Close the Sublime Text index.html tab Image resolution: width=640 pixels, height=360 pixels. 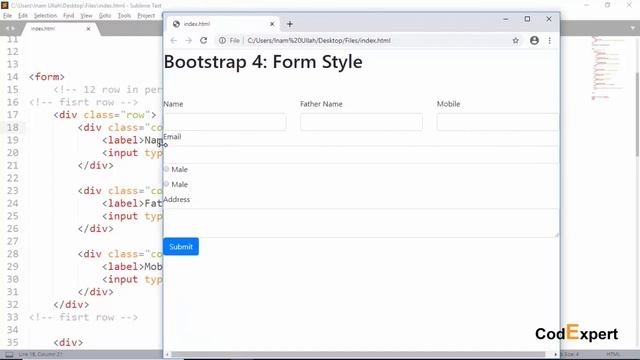pos(88,29)
